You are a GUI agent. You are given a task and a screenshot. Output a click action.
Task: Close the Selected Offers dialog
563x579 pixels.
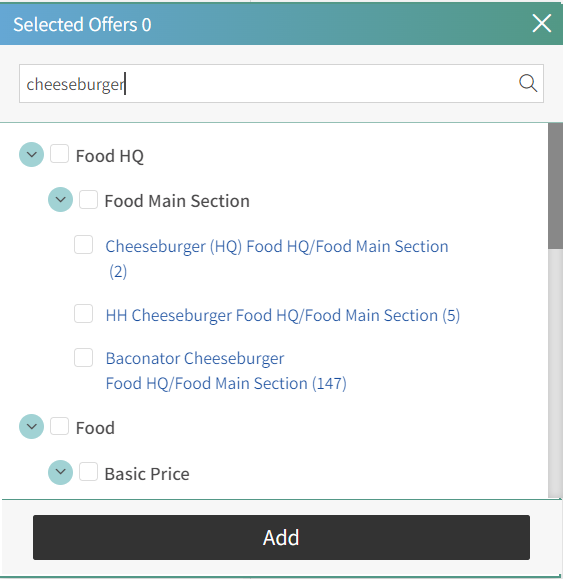[542, 23]
